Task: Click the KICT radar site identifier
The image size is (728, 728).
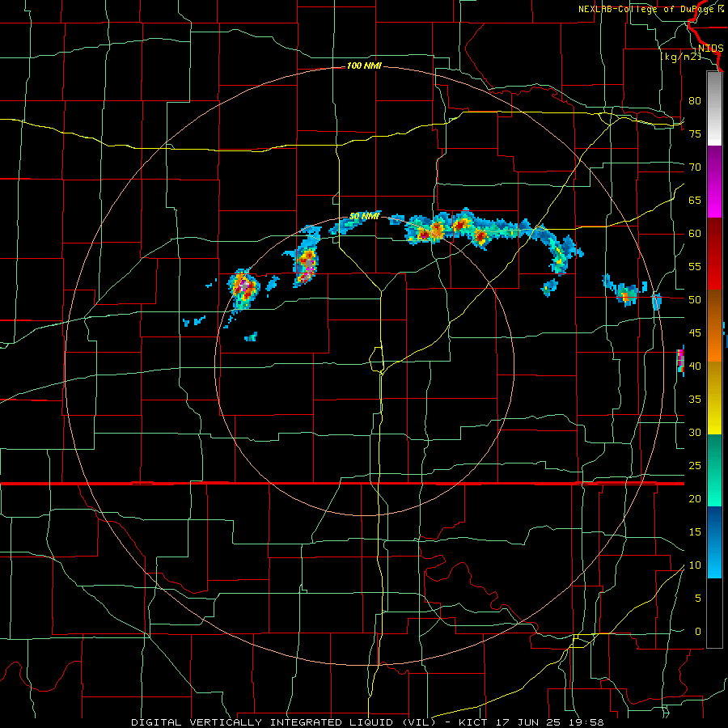Action: [473, 722]
